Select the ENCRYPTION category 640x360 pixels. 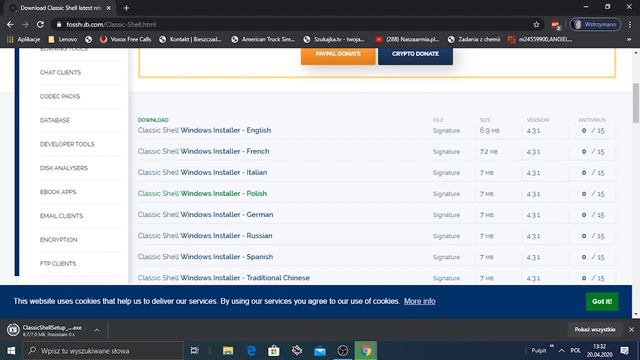click(58, 240)
